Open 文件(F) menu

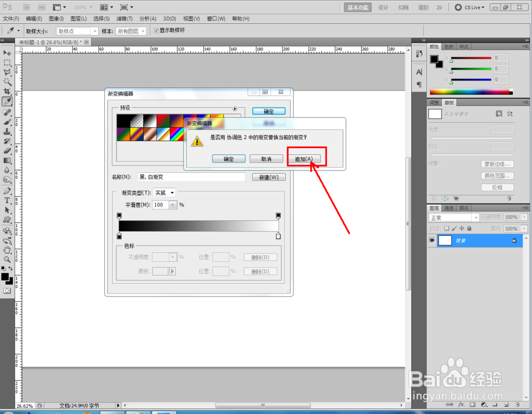click(x=11, y=19)
